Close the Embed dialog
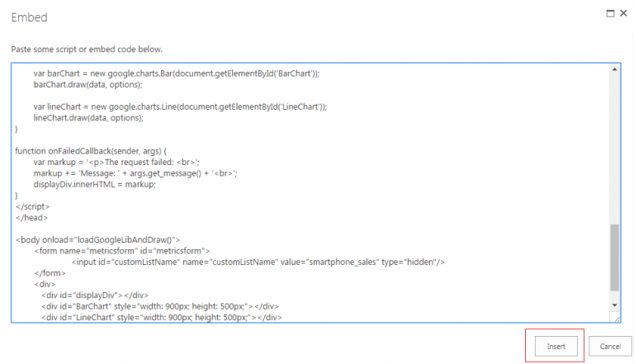Image resolution: width=634 pixels, height=364 pixels. pyautogui.click(x=623, y=14)
